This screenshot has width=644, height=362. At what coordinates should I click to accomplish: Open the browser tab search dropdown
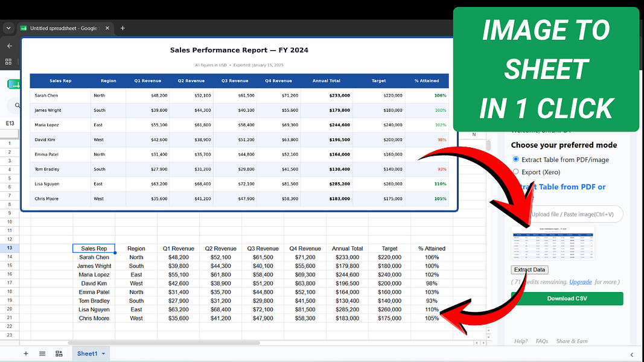8,28
